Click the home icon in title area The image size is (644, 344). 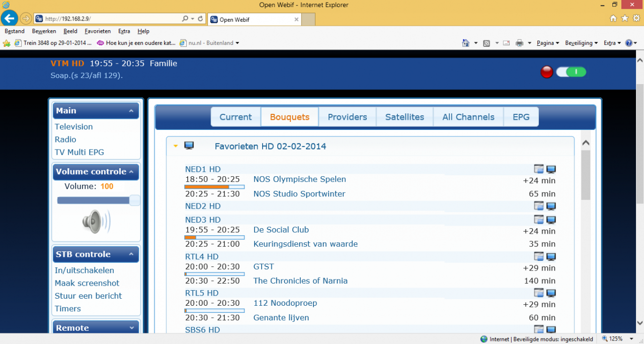tap(613, 18)
